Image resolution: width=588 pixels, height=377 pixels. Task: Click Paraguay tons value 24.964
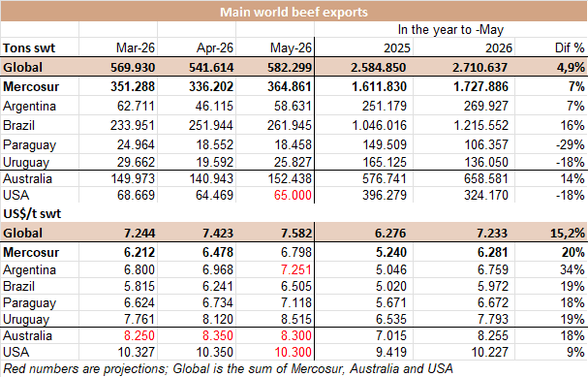[x=136, y=144]
